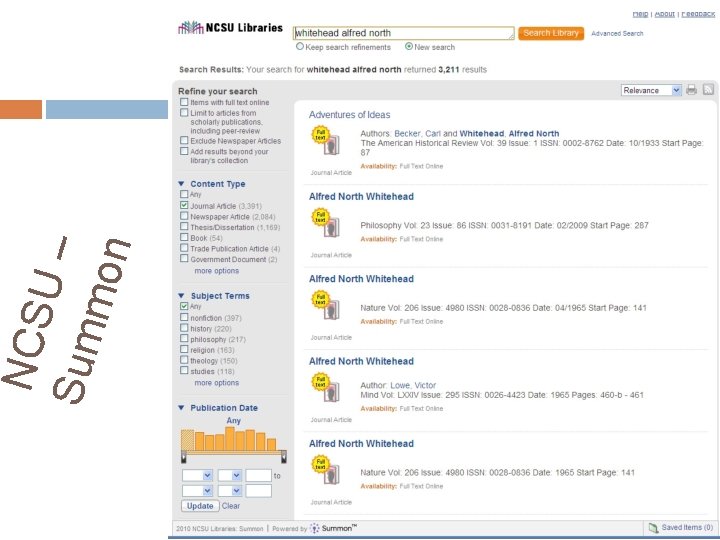
Task: Click tallest bar in publication date histogram
Action: tap(230, 439)
